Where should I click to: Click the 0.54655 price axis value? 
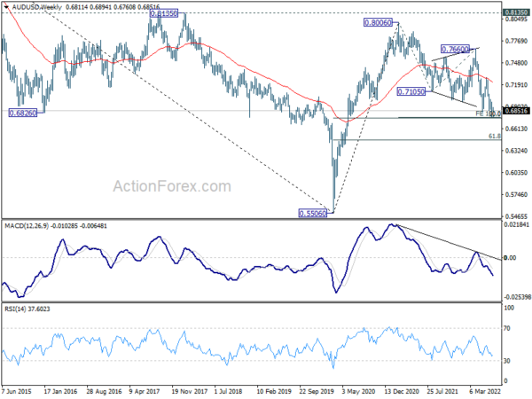coord(516,216)
